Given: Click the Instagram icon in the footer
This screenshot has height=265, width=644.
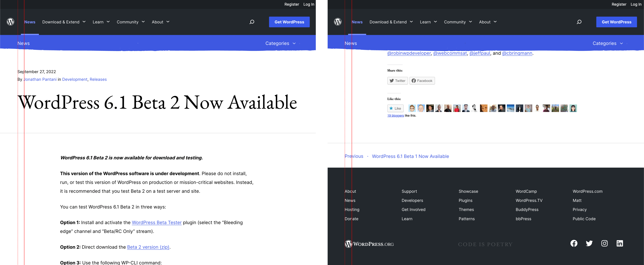Looking at the screenshot, I should (604, 243).
